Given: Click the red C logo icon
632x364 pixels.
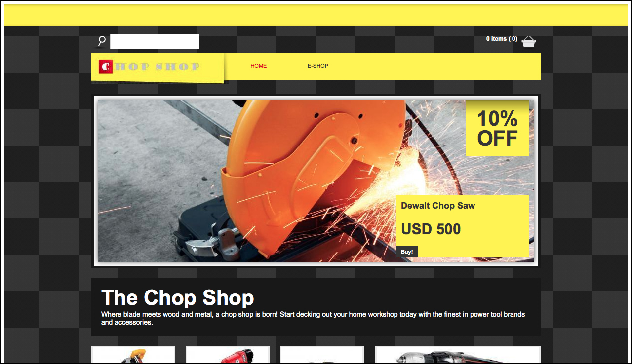Looking at the screenshot, I should click(106, 66).
